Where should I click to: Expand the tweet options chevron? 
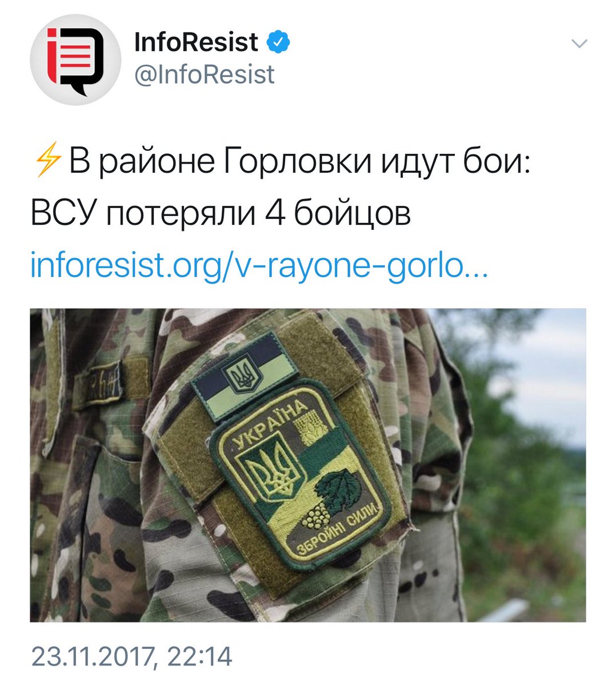[x=579, y=44]
